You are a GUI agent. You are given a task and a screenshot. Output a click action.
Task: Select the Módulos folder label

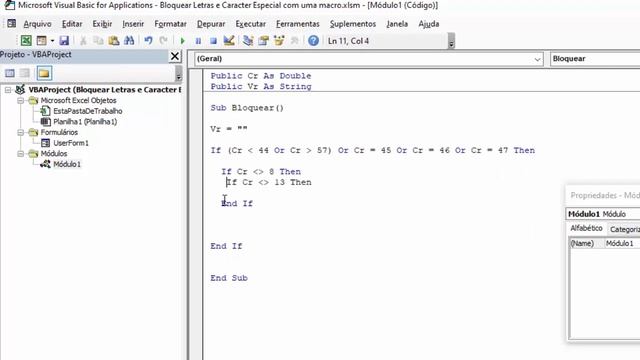pyautogui.click(x=54, y=153)
